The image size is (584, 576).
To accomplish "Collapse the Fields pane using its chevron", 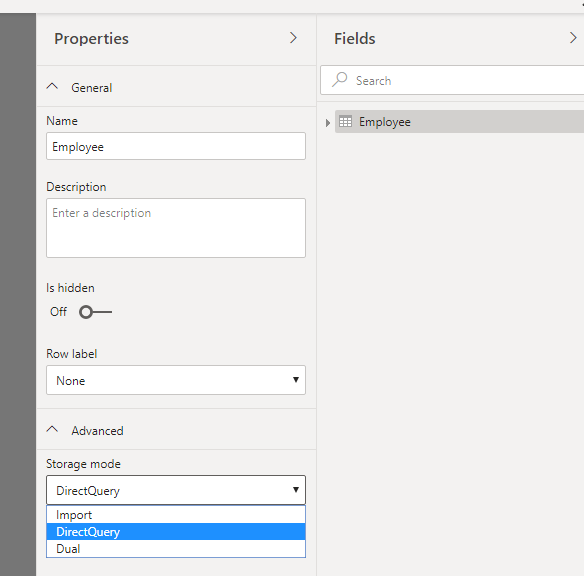I will tap(573, 38).
